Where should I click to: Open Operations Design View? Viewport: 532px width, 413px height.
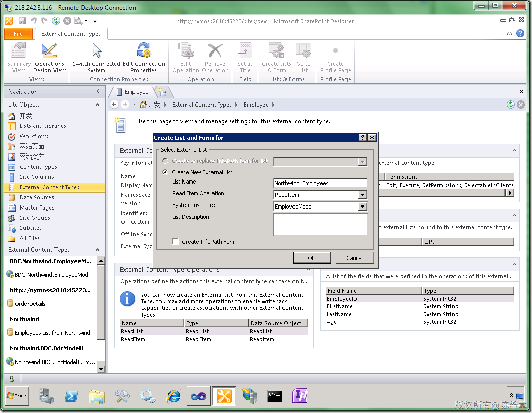(49, 58)
